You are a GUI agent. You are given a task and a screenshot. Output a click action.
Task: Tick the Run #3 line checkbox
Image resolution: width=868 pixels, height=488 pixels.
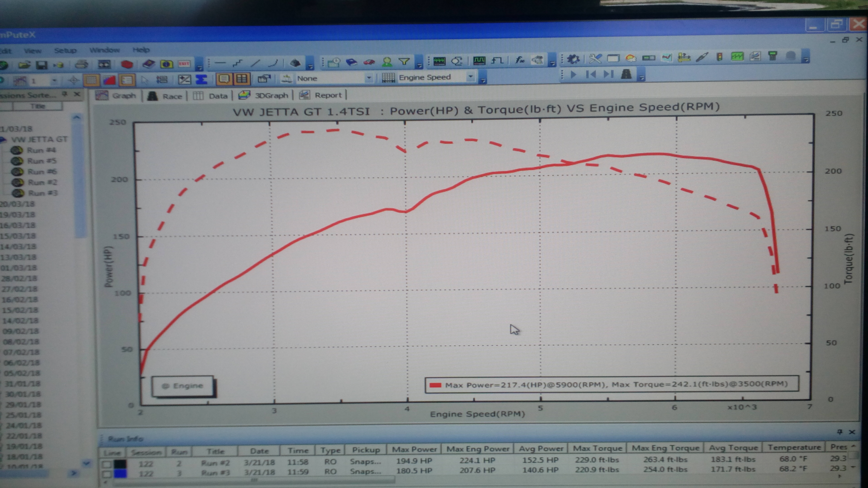(x=107, y=474)
